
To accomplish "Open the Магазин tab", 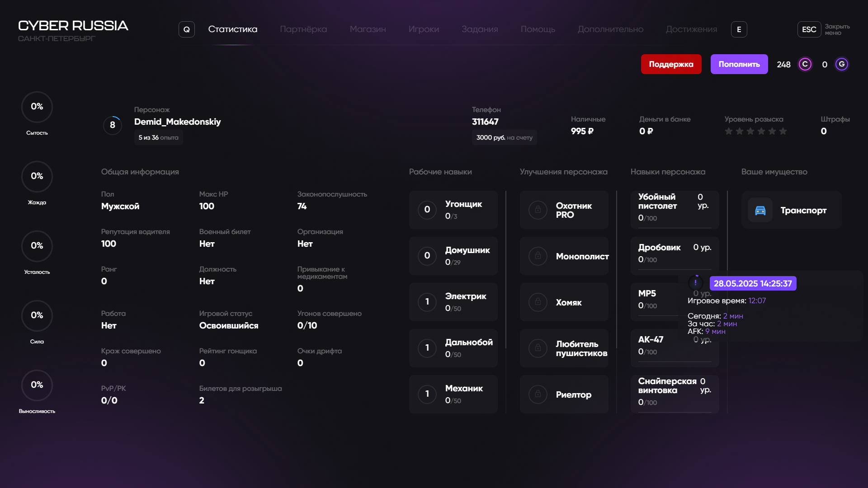I will tap(368, 29).
